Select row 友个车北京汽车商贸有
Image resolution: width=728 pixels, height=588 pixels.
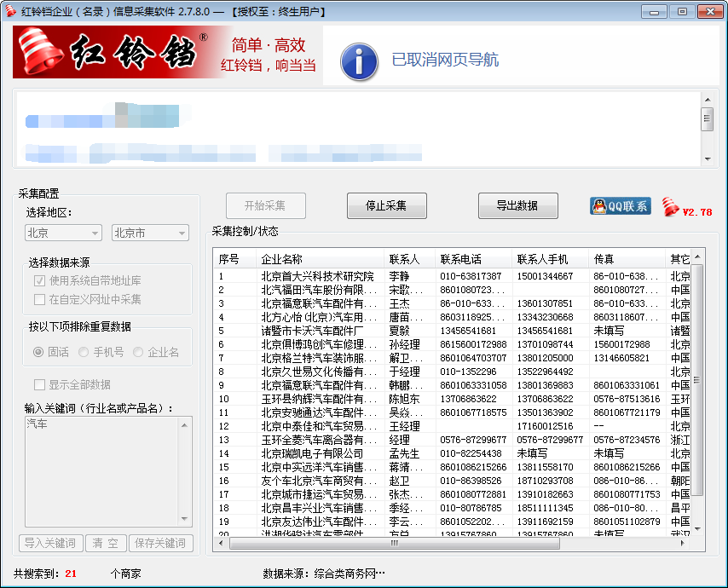[452, 481]
